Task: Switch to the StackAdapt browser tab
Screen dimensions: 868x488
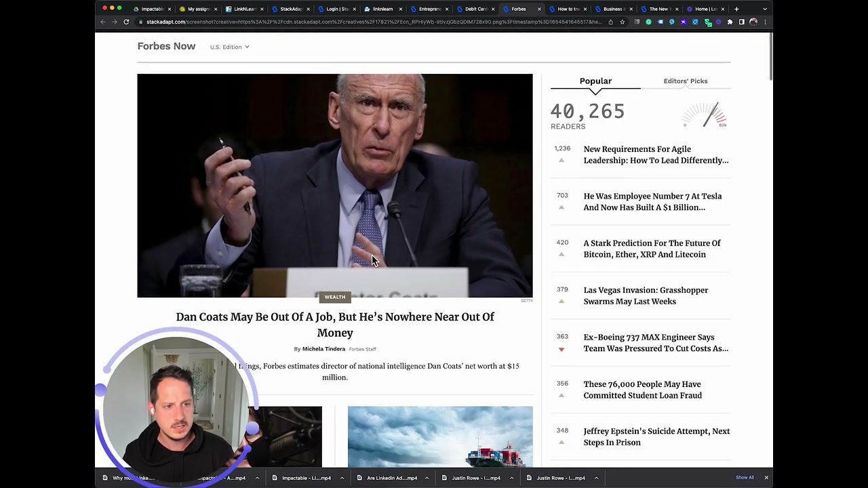Action: [290, 9]
